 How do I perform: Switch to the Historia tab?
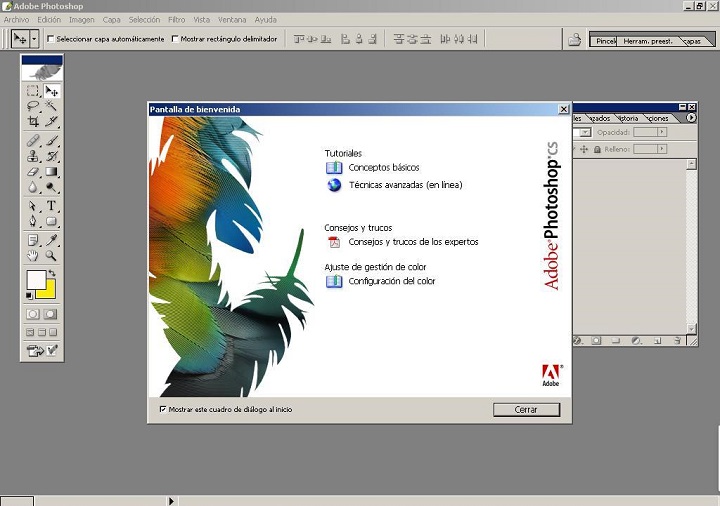pyautogui.click(x=627, y=118)
